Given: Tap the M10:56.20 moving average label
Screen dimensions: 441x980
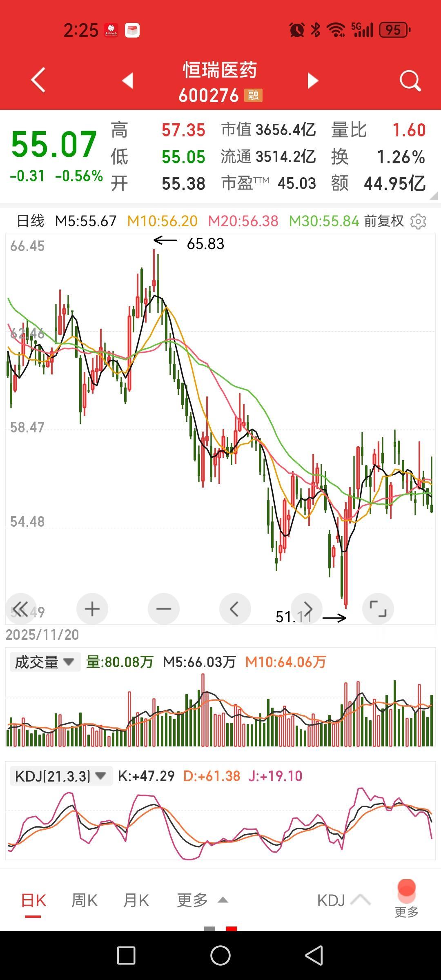Looking at the screenshot, I should tap(163, 221).
